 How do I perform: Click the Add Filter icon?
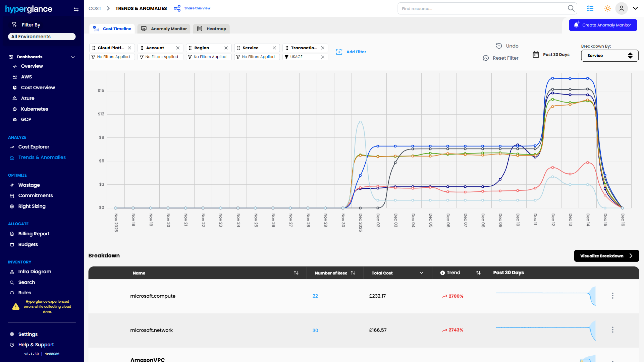point(339,52)
